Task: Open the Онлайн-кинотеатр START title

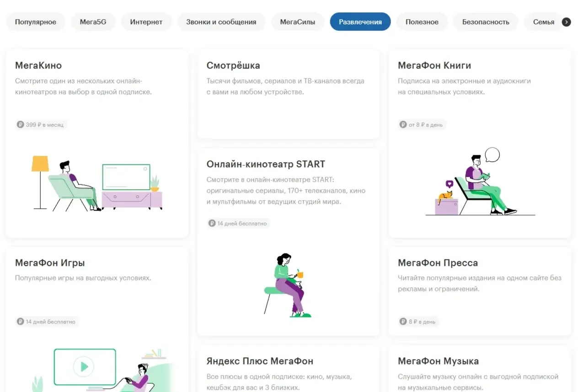Action: 266,164
